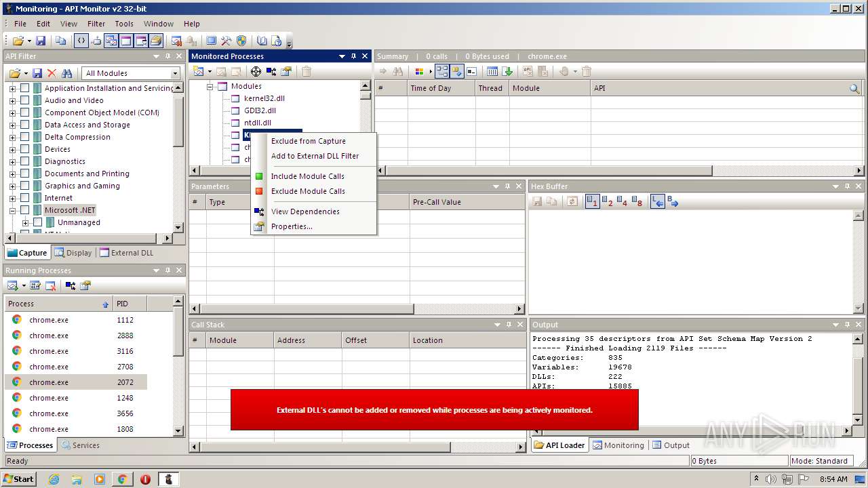
Task: Check the Diagnostics checkbox
Action: coord(25,161)
